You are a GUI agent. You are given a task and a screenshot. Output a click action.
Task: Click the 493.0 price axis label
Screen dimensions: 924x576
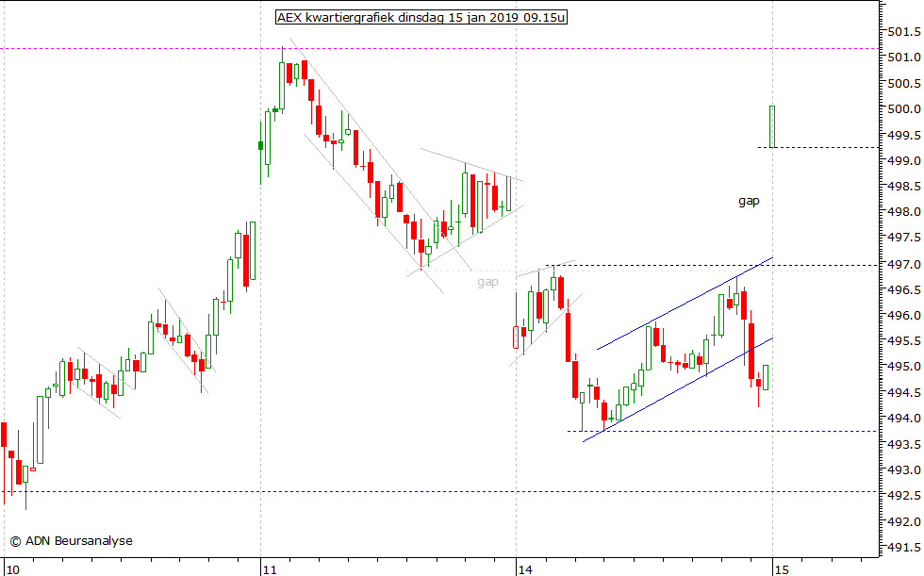pos(904,470)
